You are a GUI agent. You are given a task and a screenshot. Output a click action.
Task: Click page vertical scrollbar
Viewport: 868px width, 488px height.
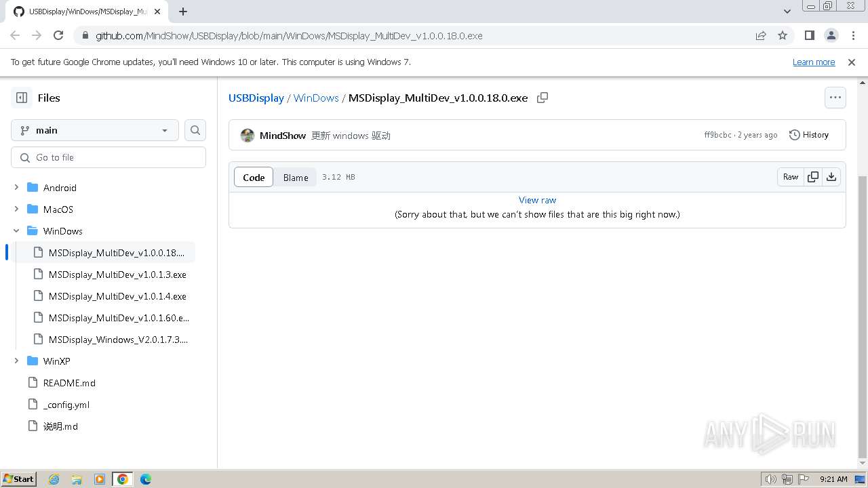863,317
